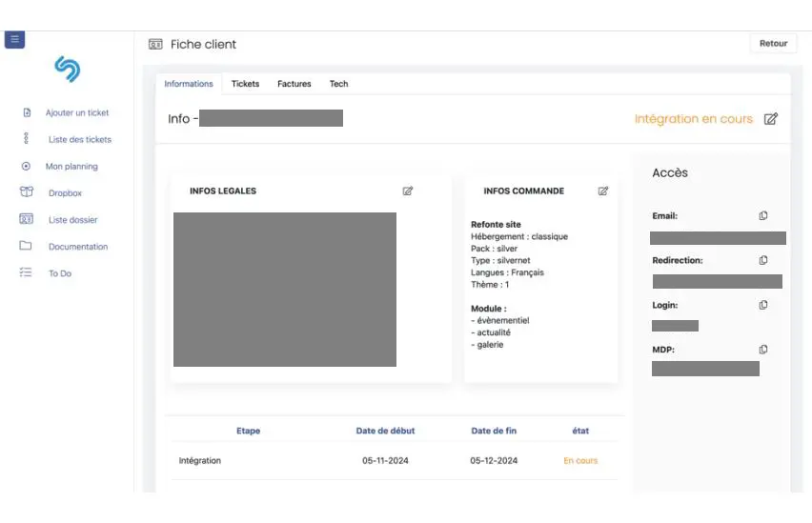Screen dimensions: 812x523
Task: Copy the MDP password value
Action: point(763,350)
